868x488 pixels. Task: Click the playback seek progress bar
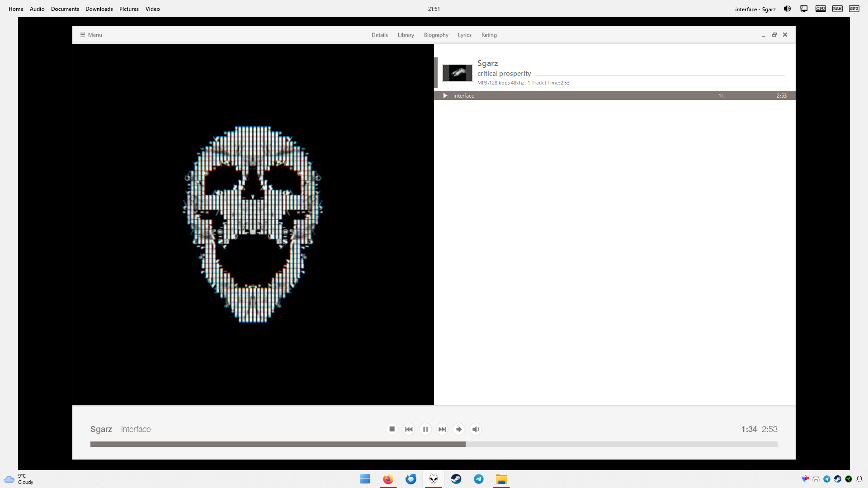point(434,444)
